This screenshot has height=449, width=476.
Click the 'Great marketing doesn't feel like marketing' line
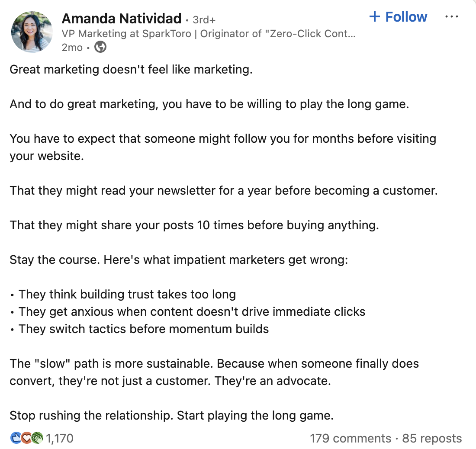(x=131, y=70)
